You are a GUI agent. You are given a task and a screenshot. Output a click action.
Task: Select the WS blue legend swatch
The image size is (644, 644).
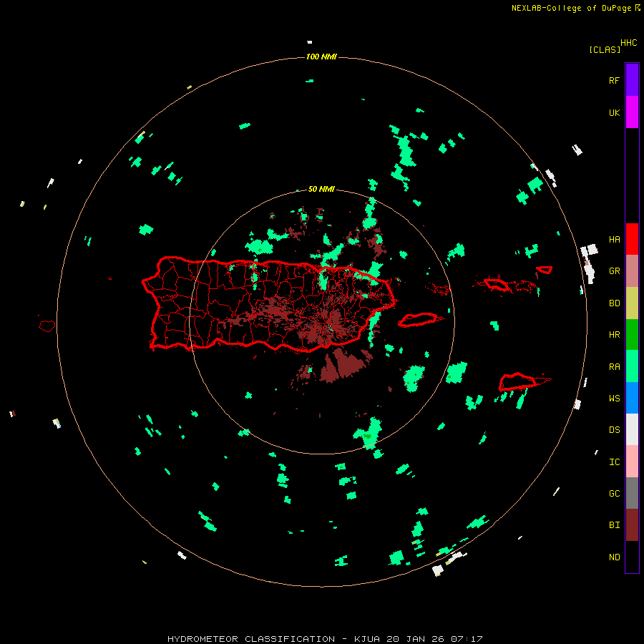tap(632, 398)
